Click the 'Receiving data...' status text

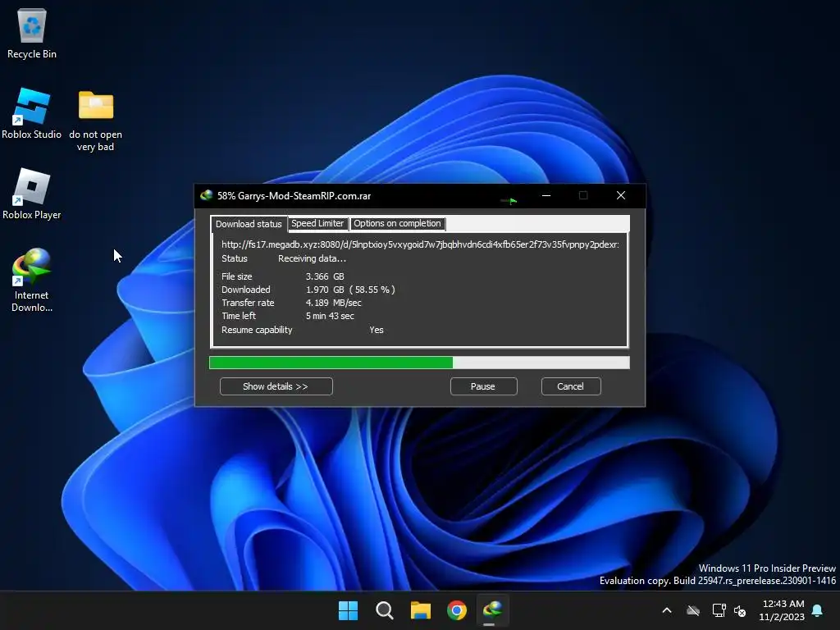[x=312, y=258]
